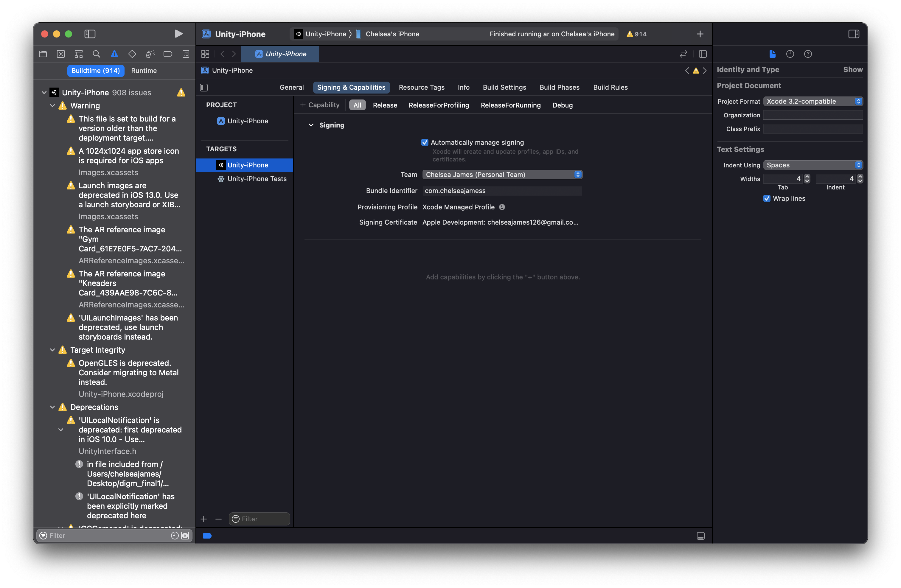901x588 pixels.
Task: Jump to previous issue arrow
Action: (687, 71)
